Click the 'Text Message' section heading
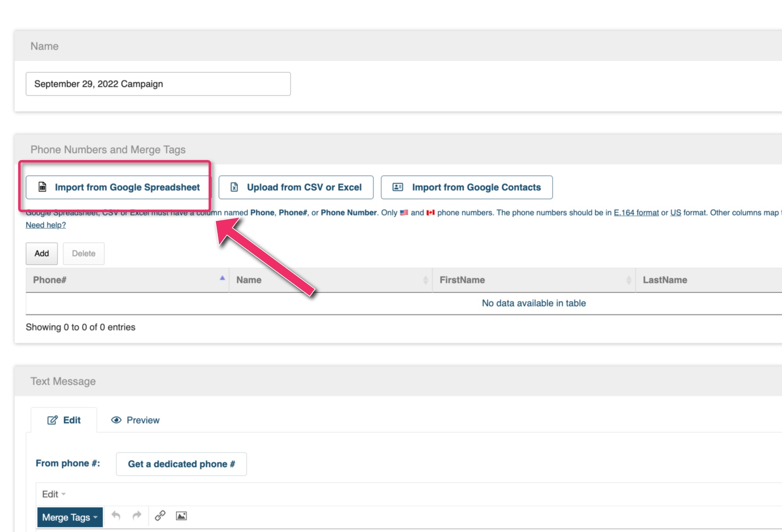782x532 pixels. point(63,381)
